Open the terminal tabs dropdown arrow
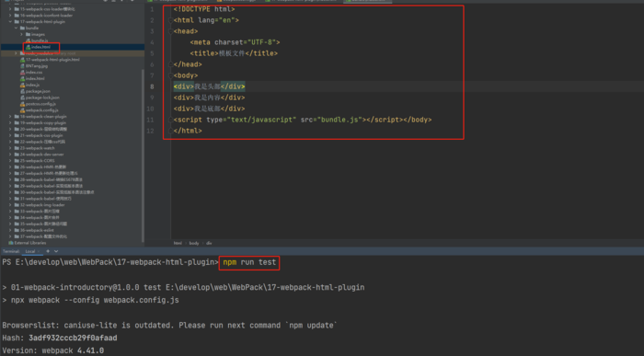The height and width of the screenshot is (356, 644). click(x=56, y=251)
